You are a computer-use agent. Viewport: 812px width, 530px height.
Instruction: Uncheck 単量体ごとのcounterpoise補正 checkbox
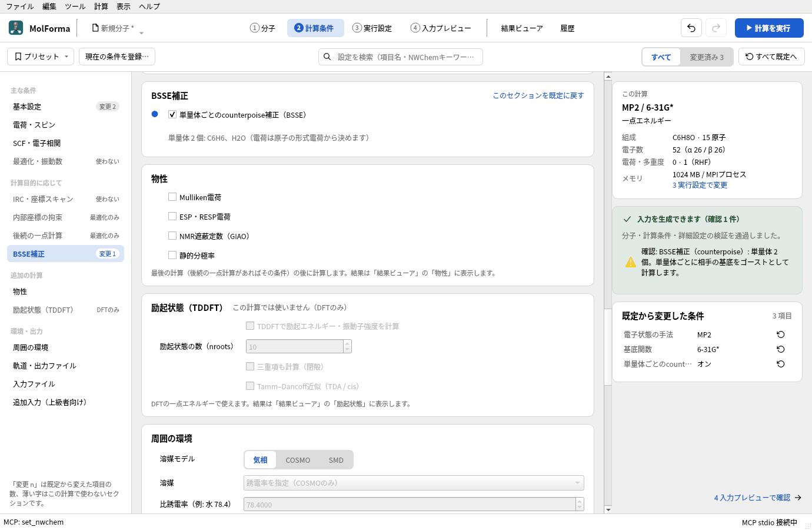coord(172,115)
